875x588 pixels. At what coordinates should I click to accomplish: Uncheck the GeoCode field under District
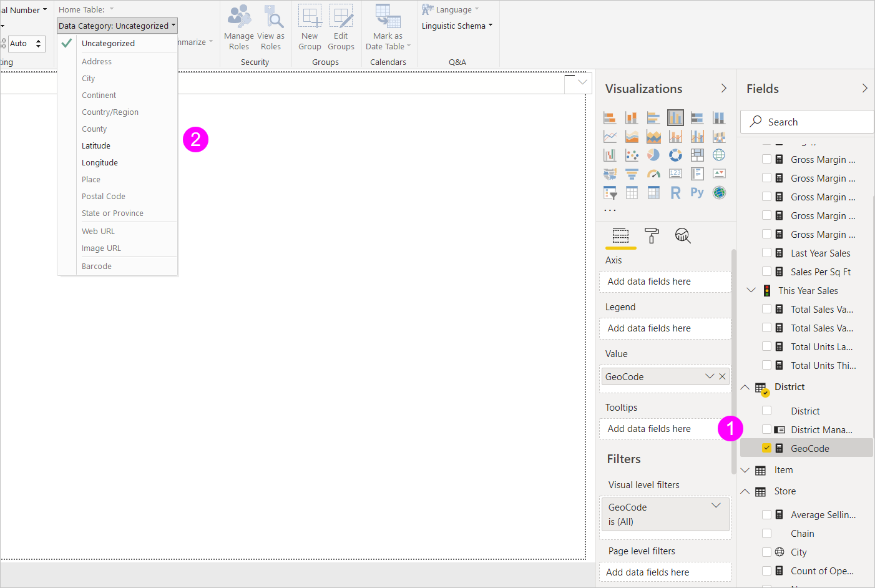[766, 448]
